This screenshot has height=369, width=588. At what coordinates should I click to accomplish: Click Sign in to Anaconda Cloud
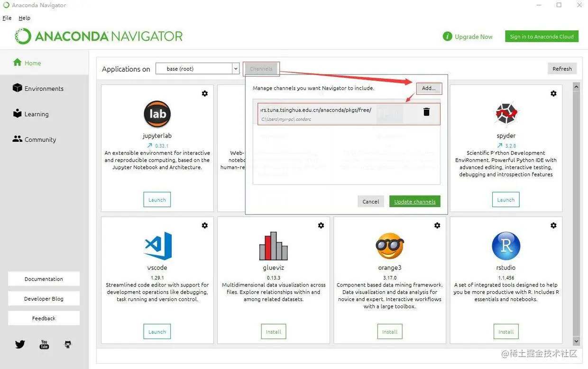tap(542, 37)
